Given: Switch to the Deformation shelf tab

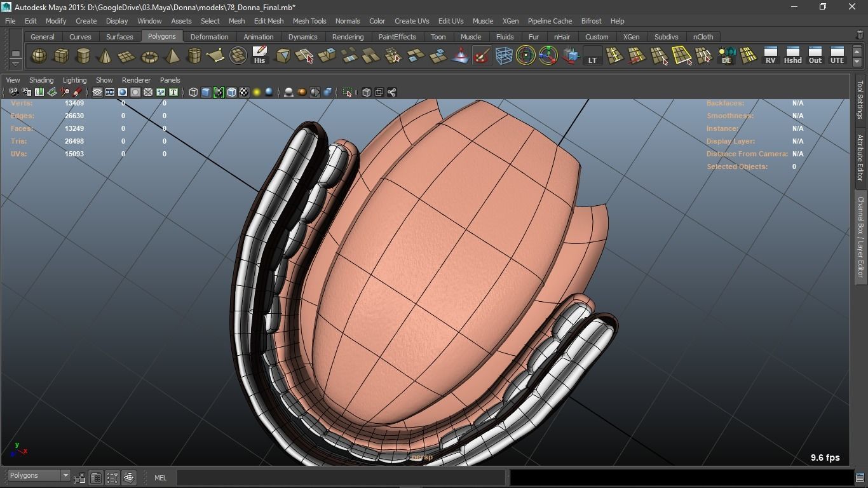Looking at the screenshot, I should point(209,37).
